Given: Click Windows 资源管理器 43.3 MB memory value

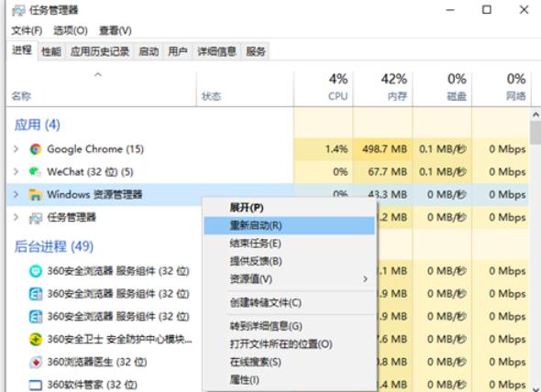Looking at the screenshot, I should (x=388, y=194).
